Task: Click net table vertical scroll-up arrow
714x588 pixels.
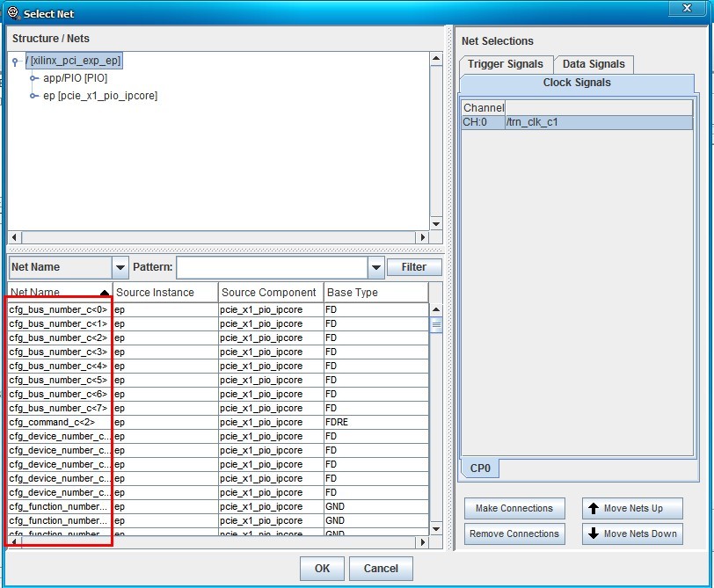Action: coord(436,310)
